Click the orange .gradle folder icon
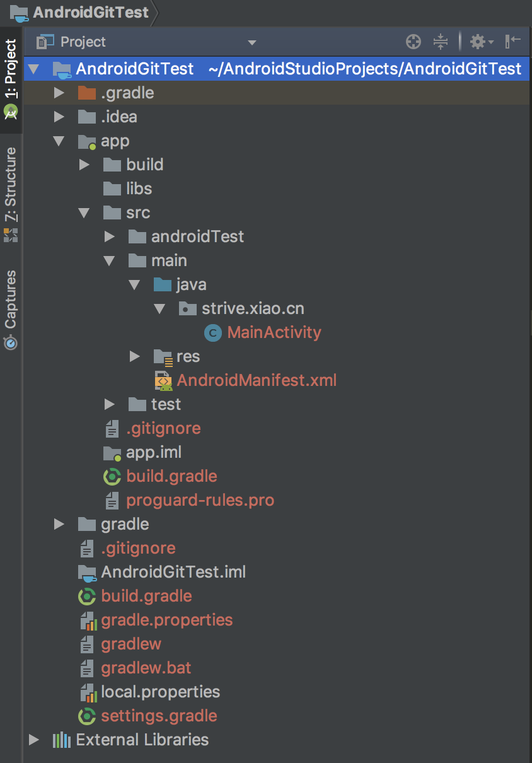This screenshot has height=763, width=532. coord(86,93)
